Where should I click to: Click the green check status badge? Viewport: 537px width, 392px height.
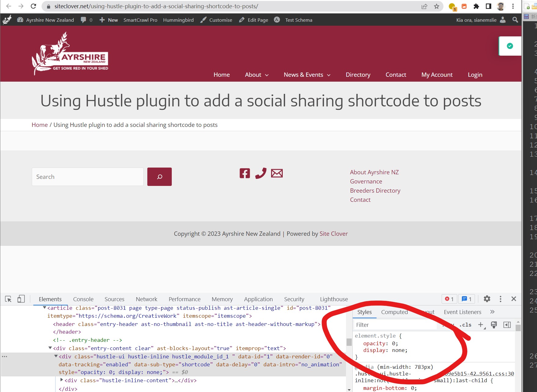click(x=510, y=46)
